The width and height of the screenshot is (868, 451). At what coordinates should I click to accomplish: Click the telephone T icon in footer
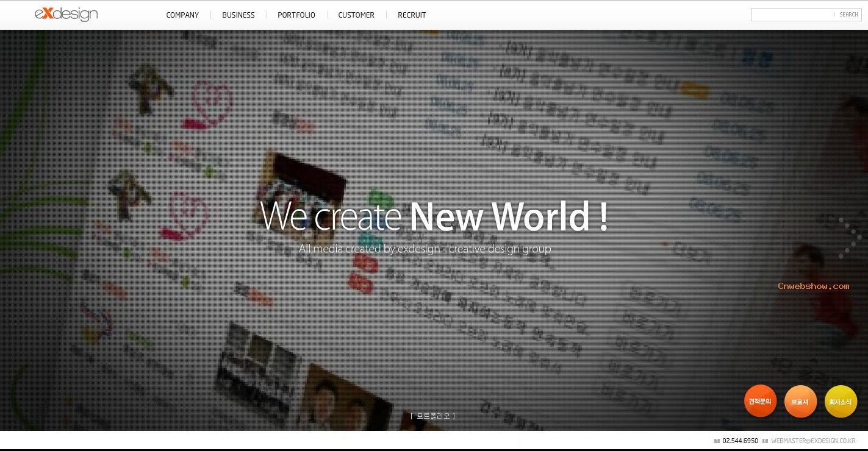tap(717, 441)
